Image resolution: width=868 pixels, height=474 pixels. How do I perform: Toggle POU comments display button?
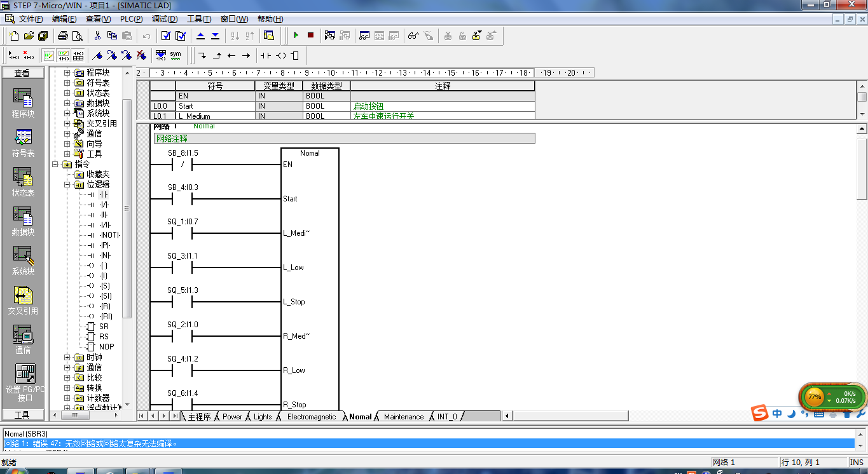pyautogui.click(x=48, y=55)
